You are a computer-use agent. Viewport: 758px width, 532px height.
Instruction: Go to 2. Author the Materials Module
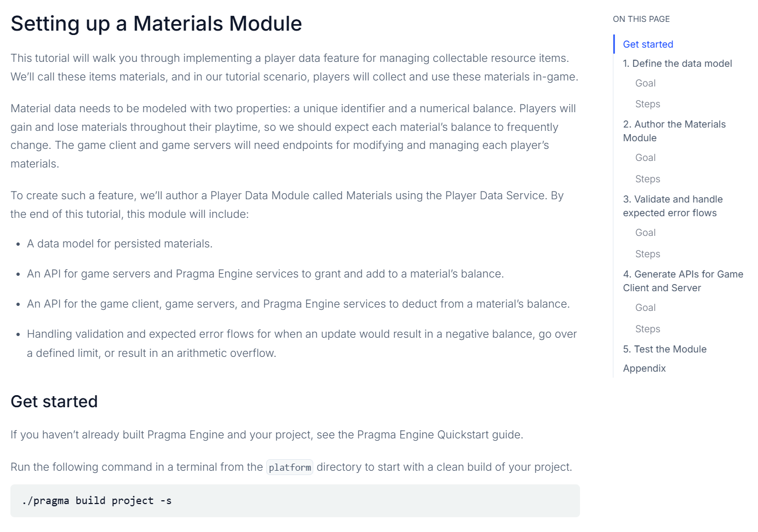tap(674, 131)
